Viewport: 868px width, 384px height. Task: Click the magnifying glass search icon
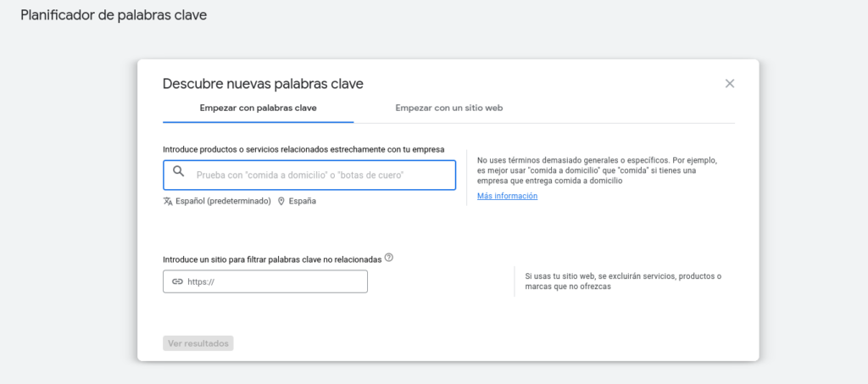pyautogui.click(x=179, y=172)
